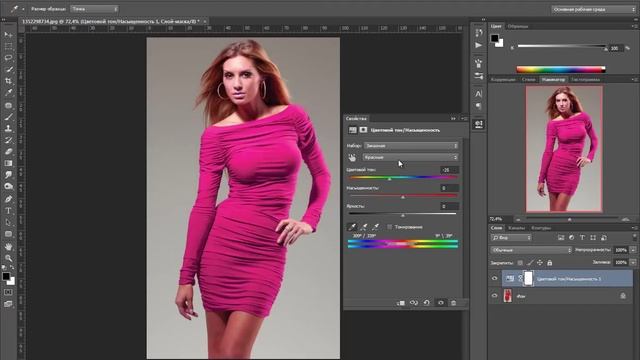Select the Crop tool in toolbar
Screen dimensions: 640x360
click(8, 81)
